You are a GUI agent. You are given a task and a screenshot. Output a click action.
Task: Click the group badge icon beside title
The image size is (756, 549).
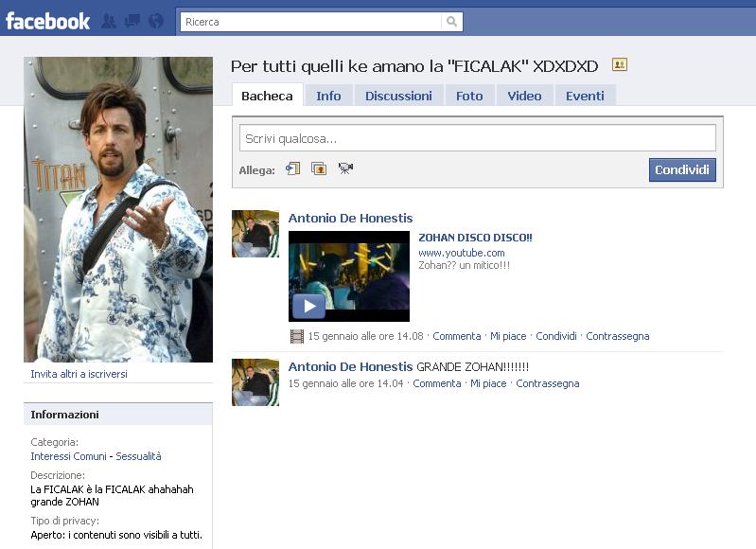[x=620, y=65]
